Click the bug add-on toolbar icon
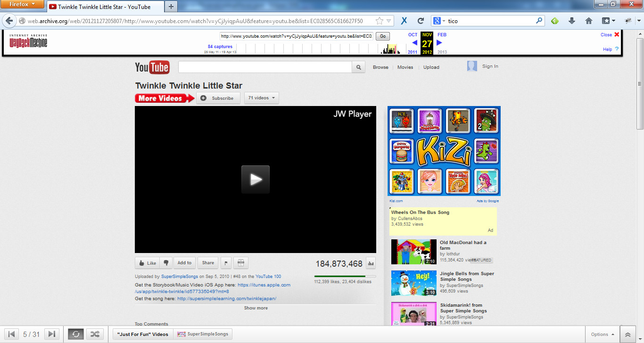Image resolution: width=644 pixels, height=343 pixels. (629, 21)
